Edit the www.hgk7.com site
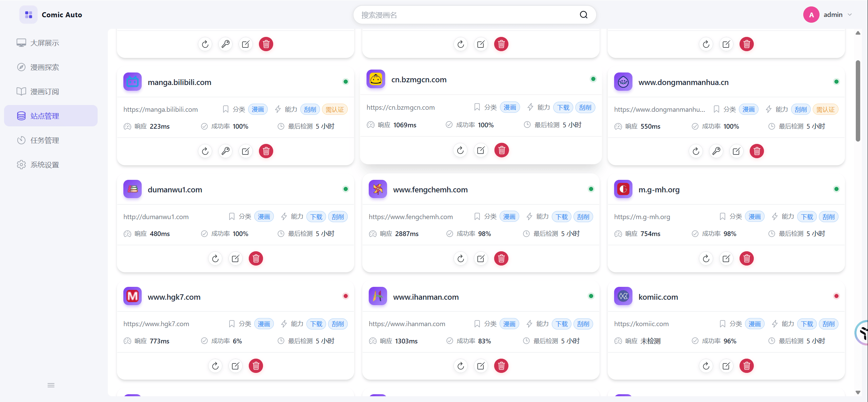The width and height of the screenshot is (868, 402). click(x=236, y=366)
